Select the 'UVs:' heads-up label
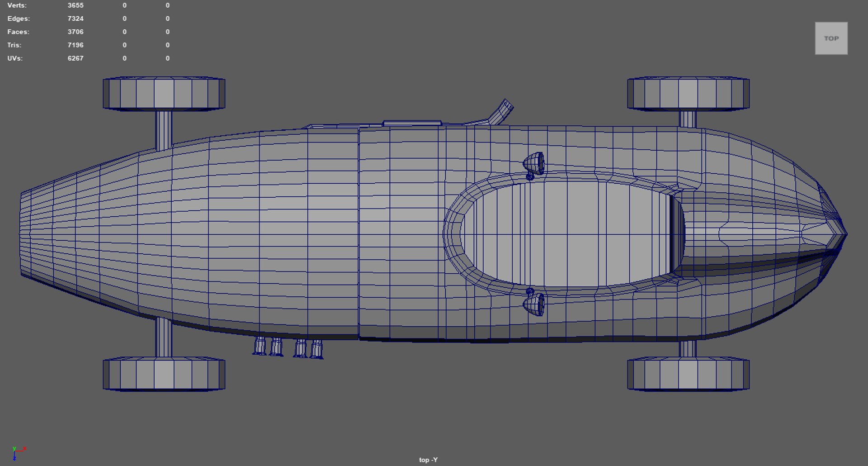 (15, 58)
